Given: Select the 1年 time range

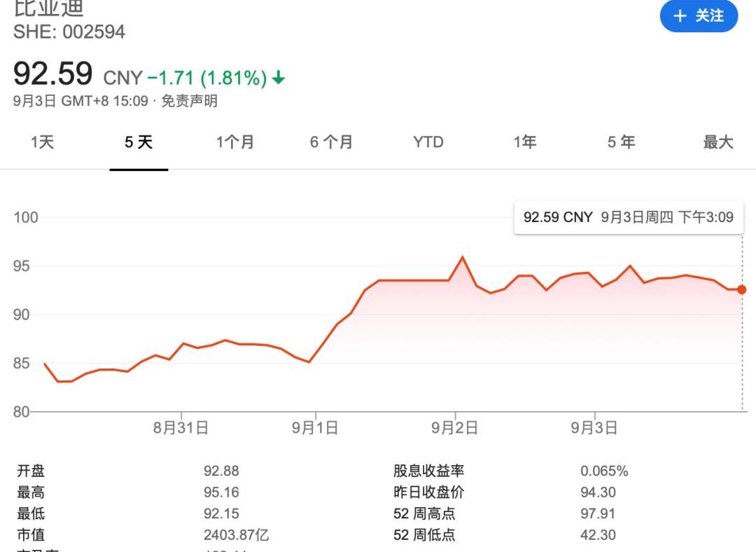Looking at the screenshot, I should [x=524, y=142].
